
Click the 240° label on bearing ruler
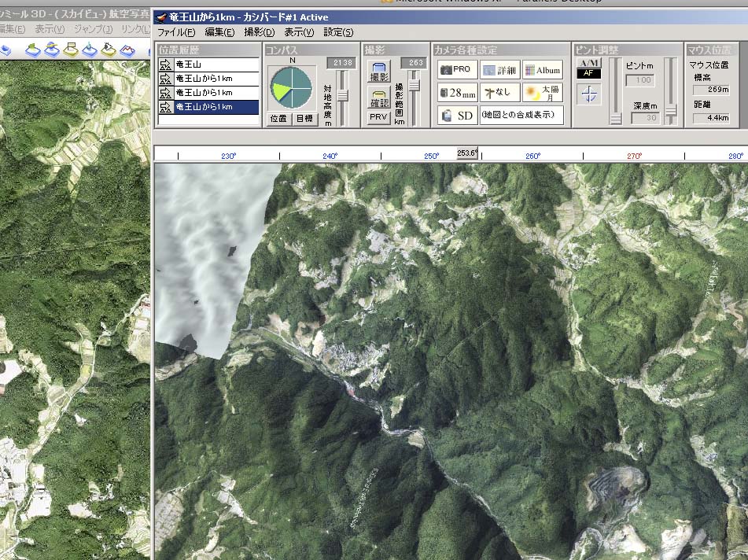click(x=330, y=156)
